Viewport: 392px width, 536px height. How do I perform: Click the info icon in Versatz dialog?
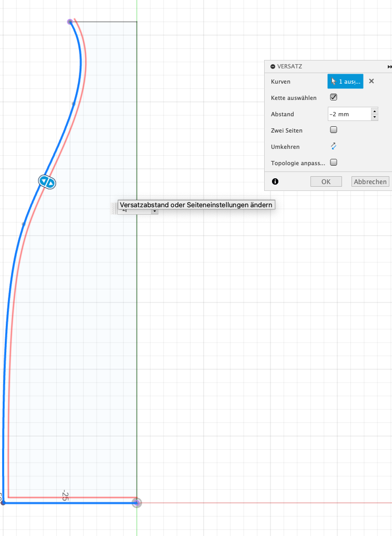(275, 181)
